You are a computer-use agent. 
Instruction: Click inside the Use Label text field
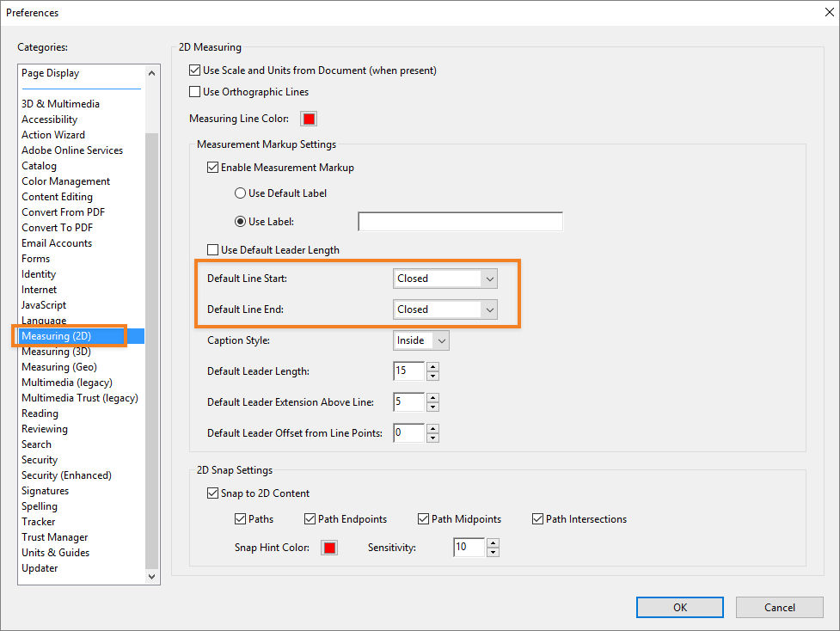[460, 221]
